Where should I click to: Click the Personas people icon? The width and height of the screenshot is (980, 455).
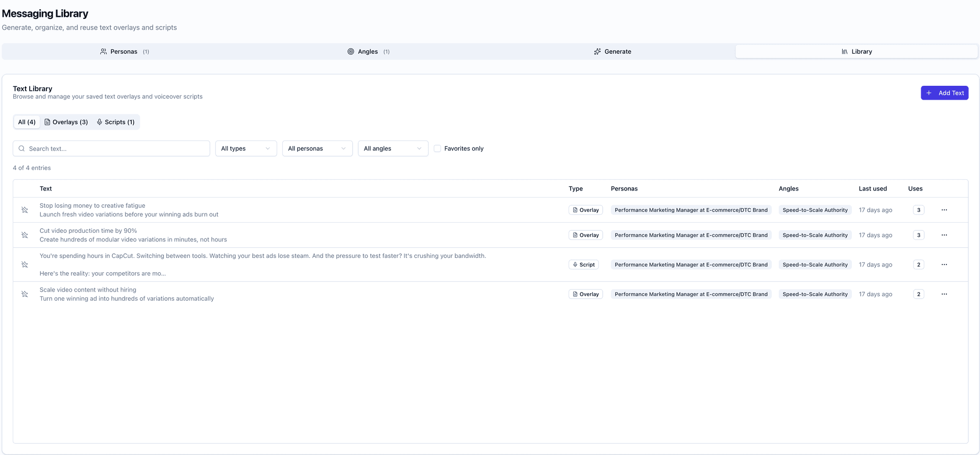click(x=104, y=52)
